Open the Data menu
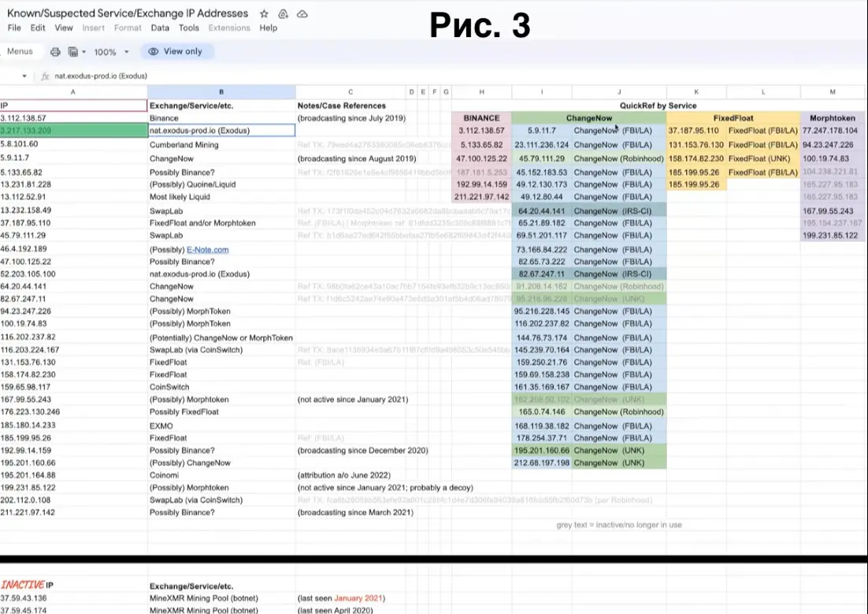The width and height of the screenshot is (868, 614). pos(160,28)
